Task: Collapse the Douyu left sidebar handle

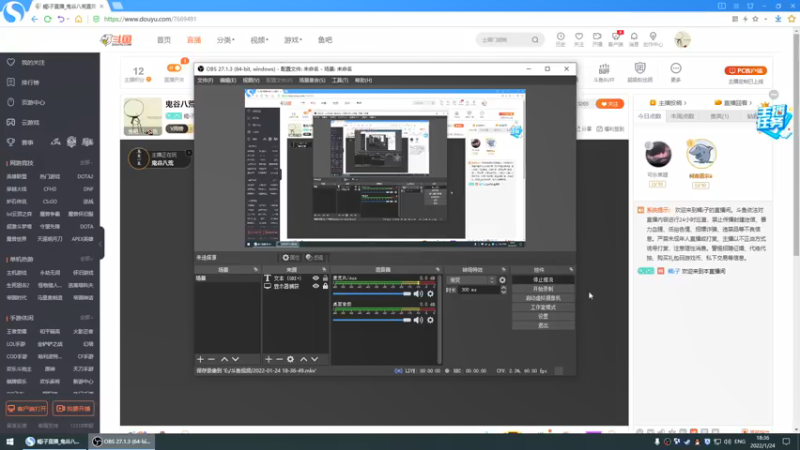Action: click(x=101, y=243)
